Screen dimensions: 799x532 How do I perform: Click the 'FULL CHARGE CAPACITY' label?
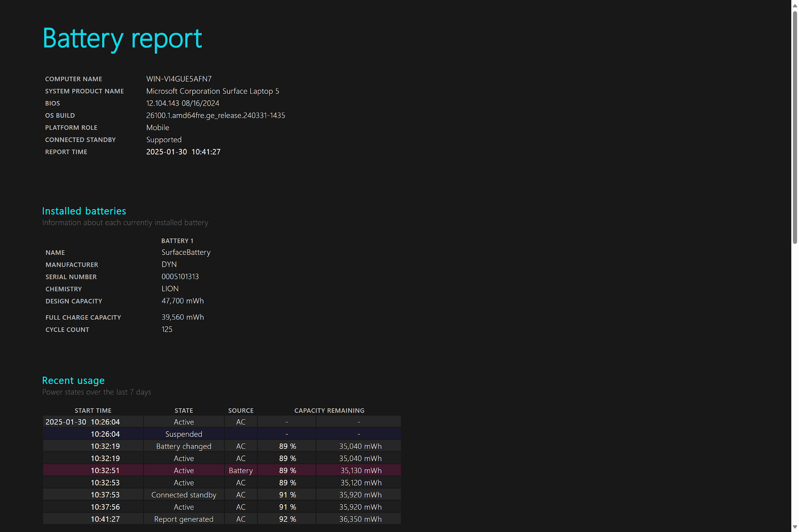tap(83, 318)
